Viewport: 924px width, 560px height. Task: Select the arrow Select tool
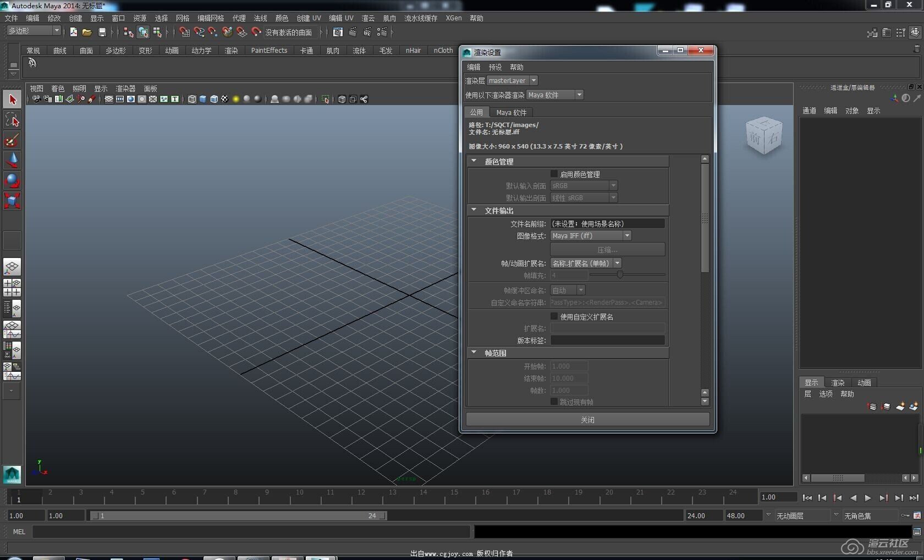pos(12,100)
